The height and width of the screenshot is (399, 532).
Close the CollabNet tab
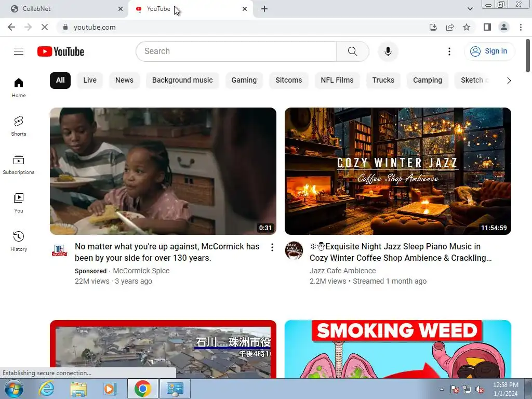pyautogui.click(x=121, y=9)
